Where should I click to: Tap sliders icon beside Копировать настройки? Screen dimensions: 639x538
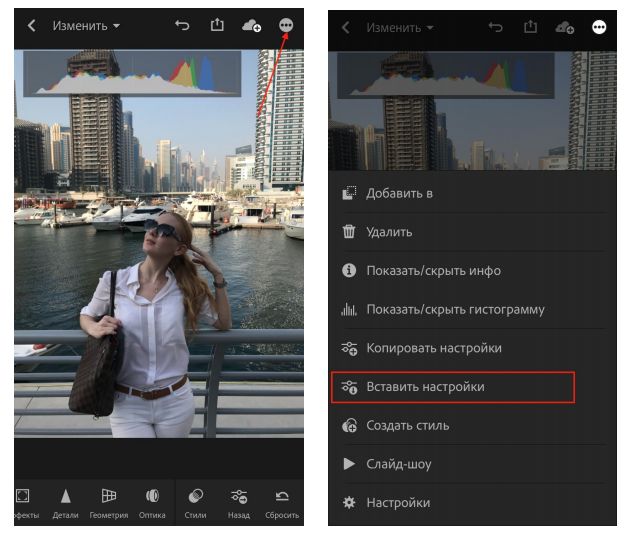point(349,348)
